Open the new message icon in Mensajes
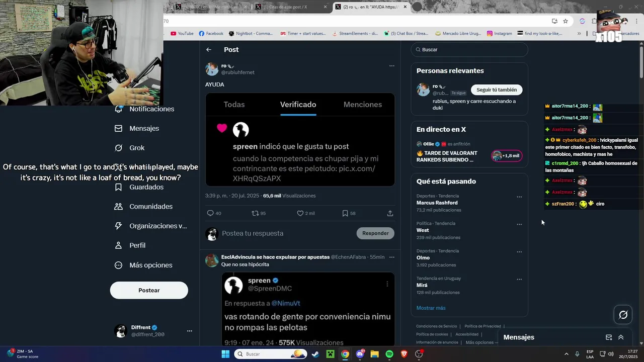This screenshot has width=644, height=362. click(609, 337)
